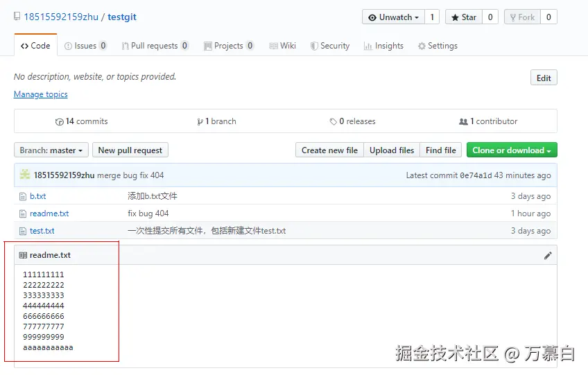The height and width of the screenshot is (375, 588).
Task: Open latest commit hash 0e74a1d
Action: (x=476, y=175)
